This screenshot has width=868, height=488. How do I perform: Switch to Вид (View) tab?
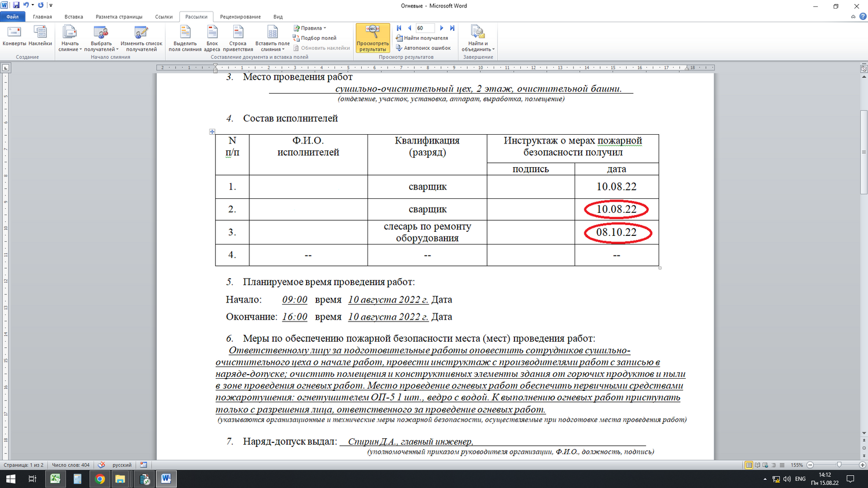(278, 17)
